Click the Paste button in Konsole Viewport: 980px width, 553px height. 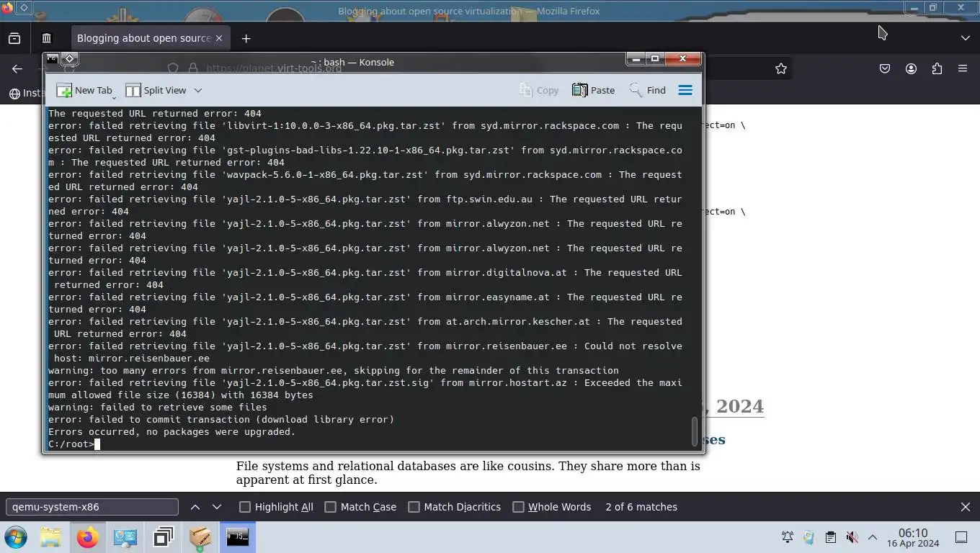point(594,90)
